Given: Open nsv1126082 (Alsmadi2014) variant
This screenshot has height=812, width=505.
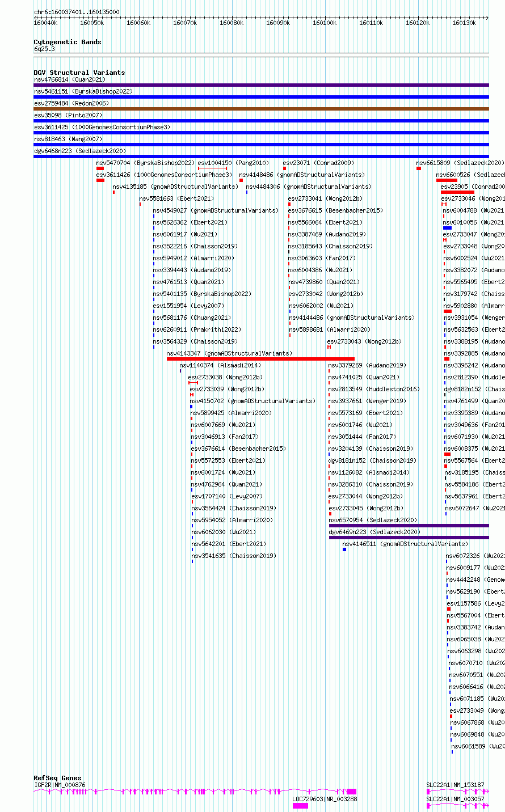Looking at the screenshot, I should click(x=369, y=472).
